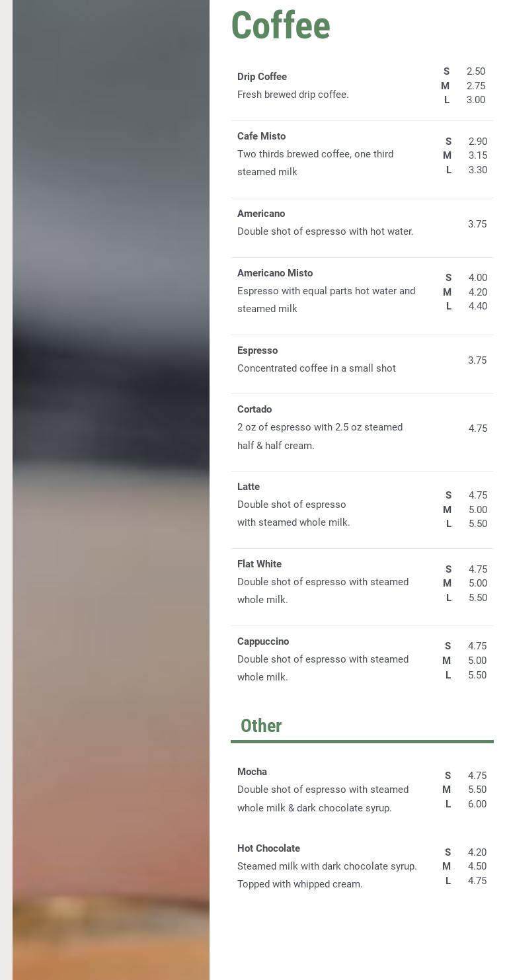Click the Cortado price 4.75
Image resolution: width=509 pixels, height=980 pixels.
coord(477,429)
